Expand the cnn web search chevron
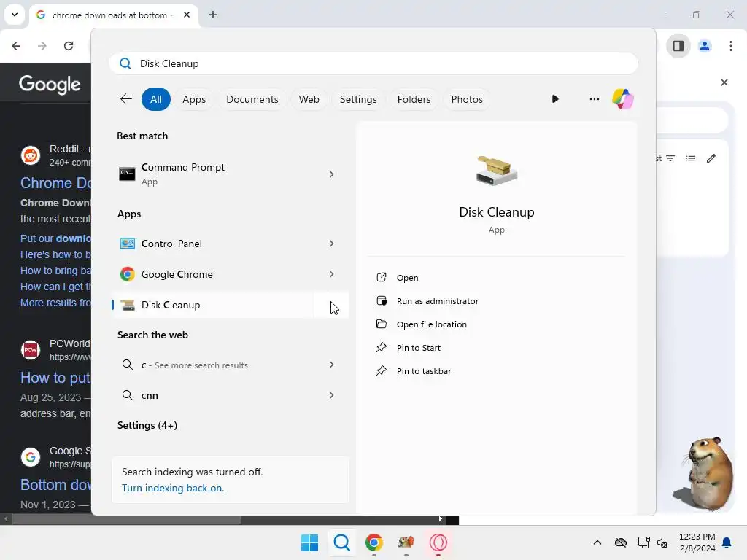The image size is (747, 560). coord(332,395)
